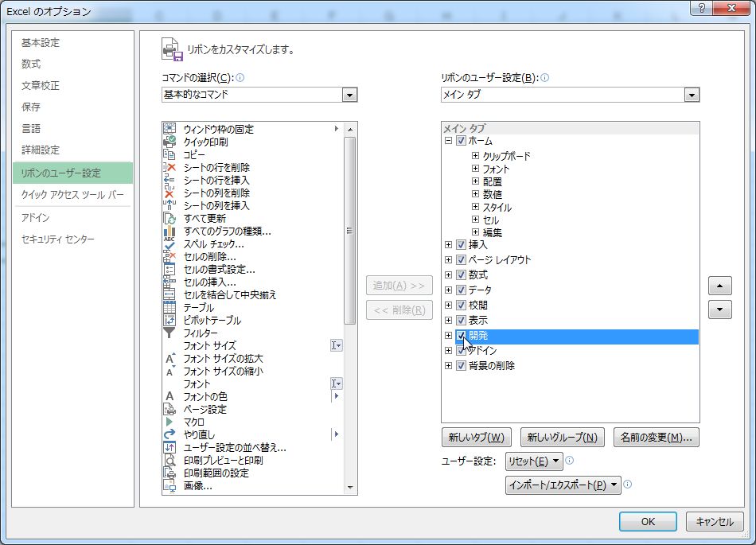Select the コピー command icon
This screenshot has width=756, height=545.
point(170,154)
